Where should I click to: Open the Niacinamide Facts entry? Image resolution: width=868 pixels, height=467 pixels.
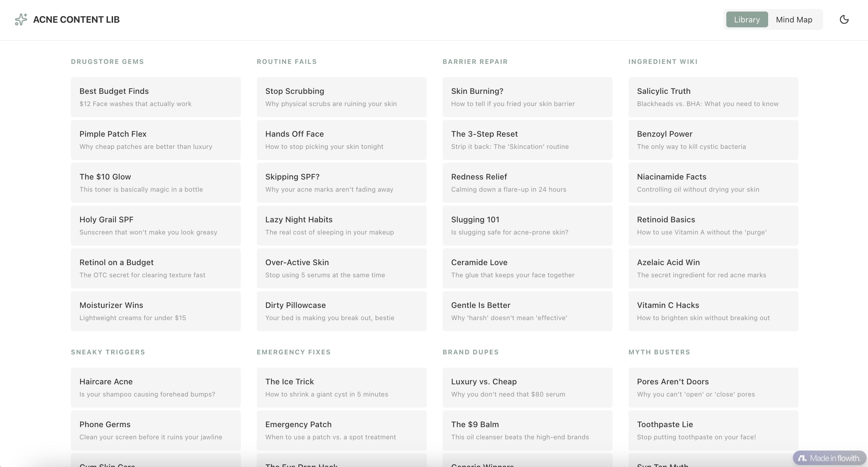click(x=713, y=182)
